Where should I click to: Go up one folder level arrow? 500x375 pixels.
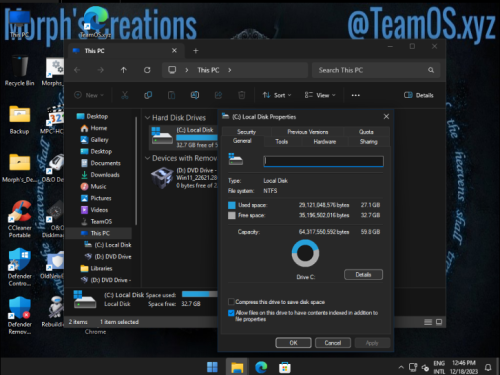point(124,70)
